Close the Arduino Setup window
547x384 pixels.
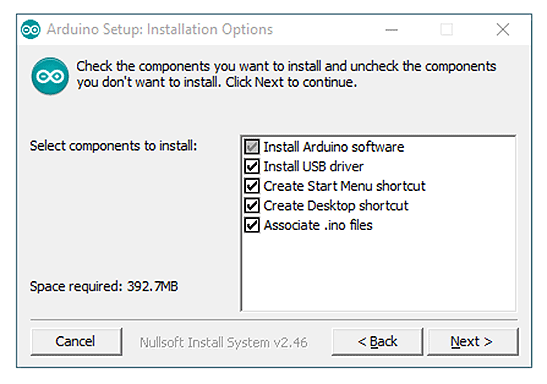pos(503,30)
